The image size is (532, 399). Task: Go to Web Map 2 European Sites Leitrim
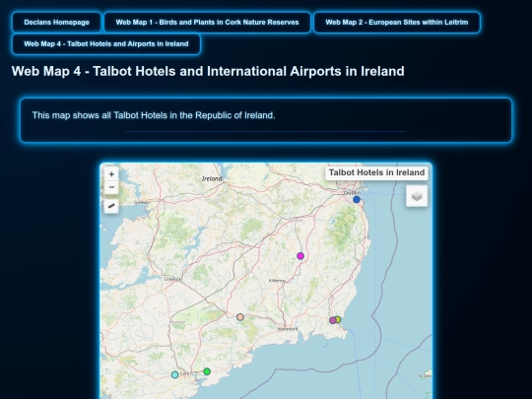397,23
